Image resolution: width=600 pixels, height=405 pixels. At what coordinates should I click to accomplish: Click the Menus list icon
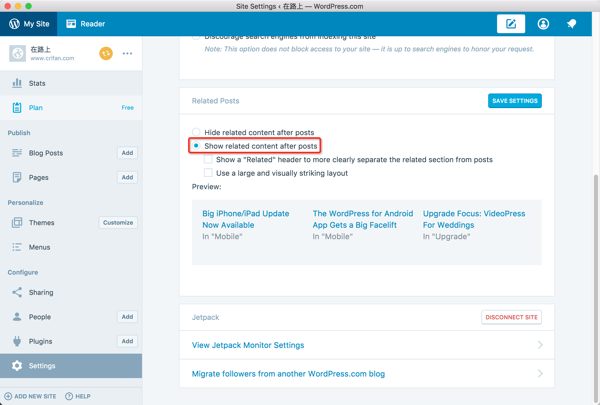point(17,247)
